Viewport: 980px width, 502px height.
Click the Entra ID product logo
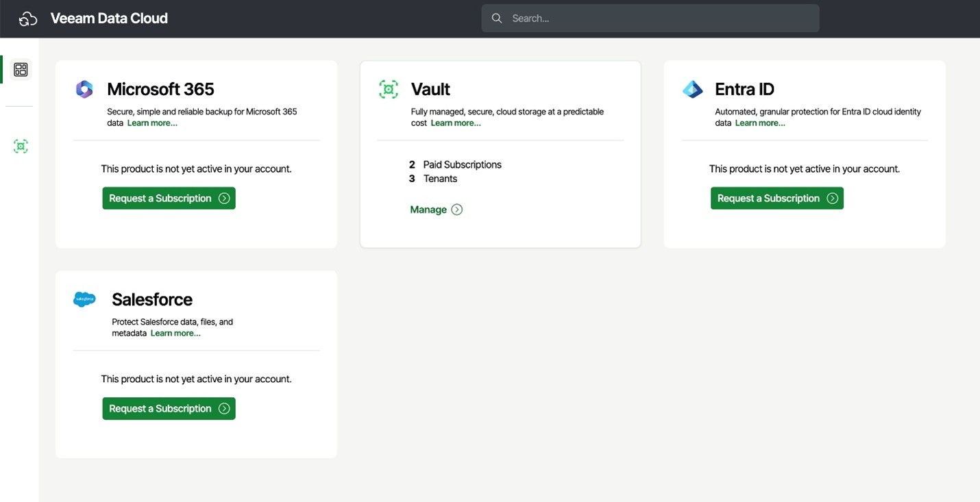(693, 89)
